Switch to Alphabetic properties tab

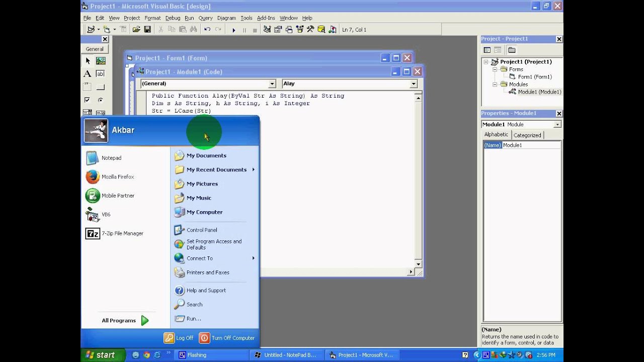click(x=496, y=135)
